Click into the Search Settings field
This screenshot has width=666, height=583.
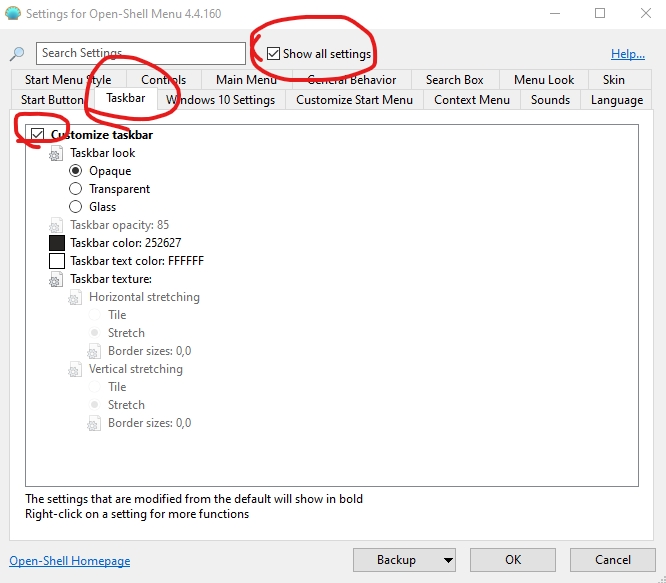141,53
